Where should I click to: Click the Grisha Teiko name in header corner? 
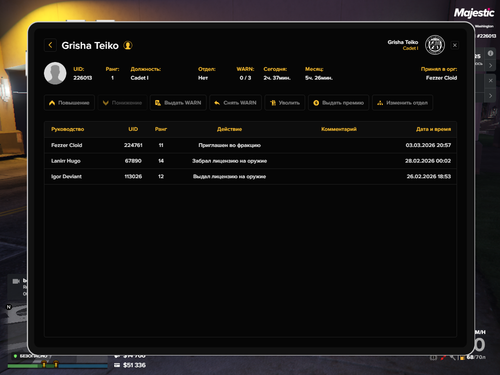point(403,42)
